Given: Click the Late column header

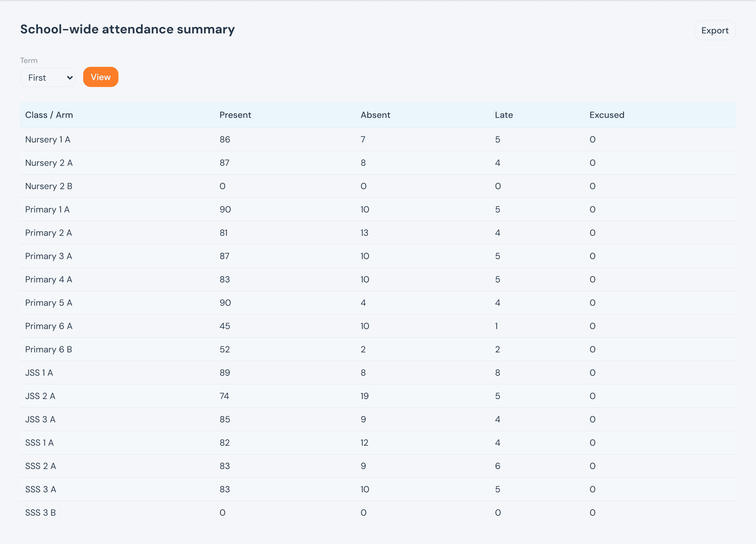Looking at the screenshot, I should click(x=504, y=115).
